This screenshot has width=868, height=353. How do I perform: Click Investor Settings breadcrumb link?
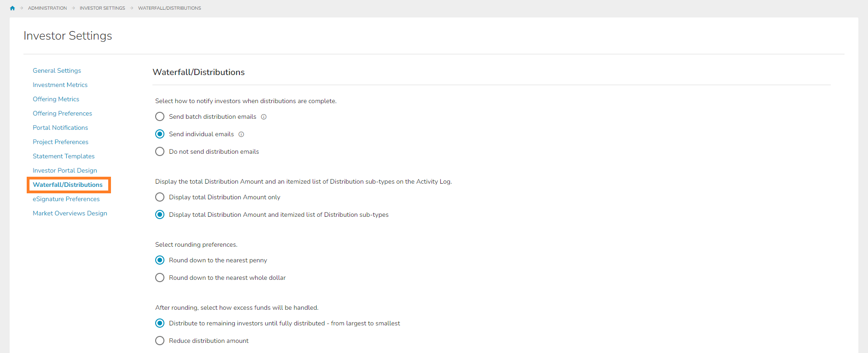[102, 8]
